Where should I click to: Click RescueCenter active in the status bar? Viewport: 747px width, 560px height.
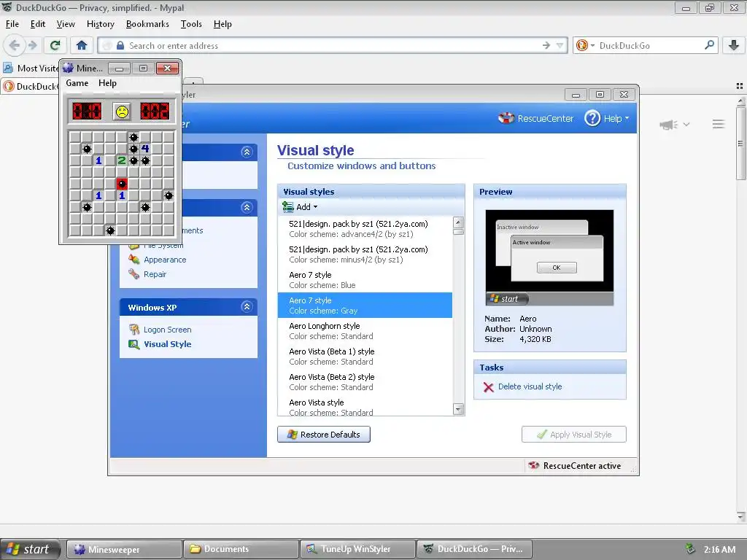(575, 466)
